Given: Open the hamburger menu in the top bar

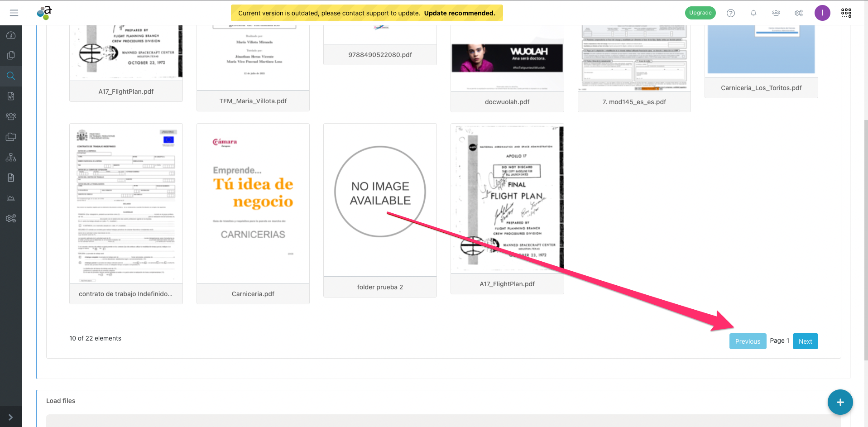Looking at the screenshot, I should click(14, 13).
